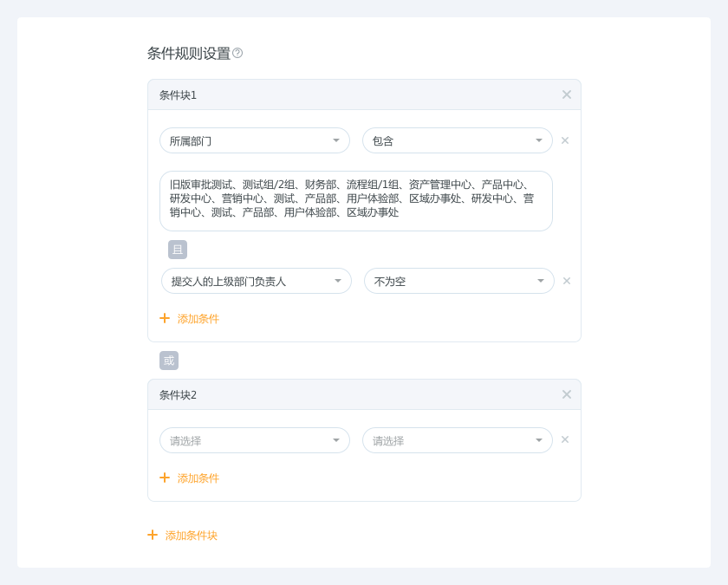The width and height of the screenshot is (728, 585).
Task: Open the 包含 operator dropdown
Action: (x=458, y=140)
